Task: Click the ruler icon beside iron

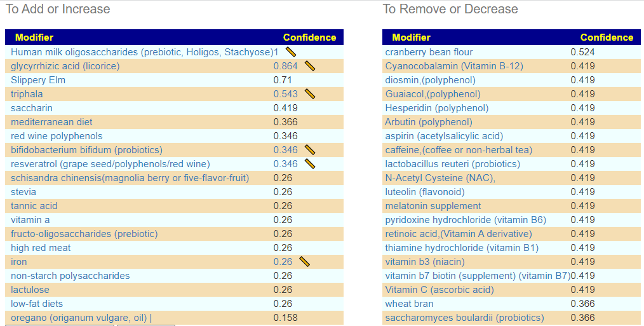Action: click(304, 261)
